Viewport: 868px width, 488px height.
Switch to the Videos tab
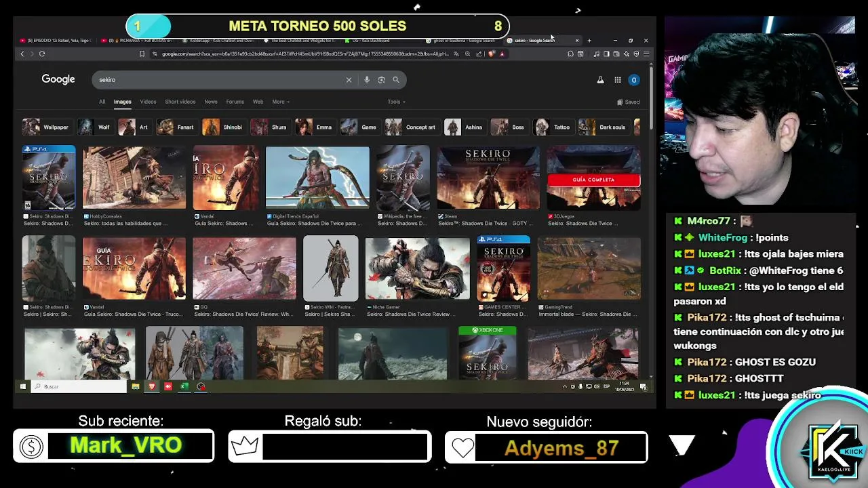click(148, 102)
